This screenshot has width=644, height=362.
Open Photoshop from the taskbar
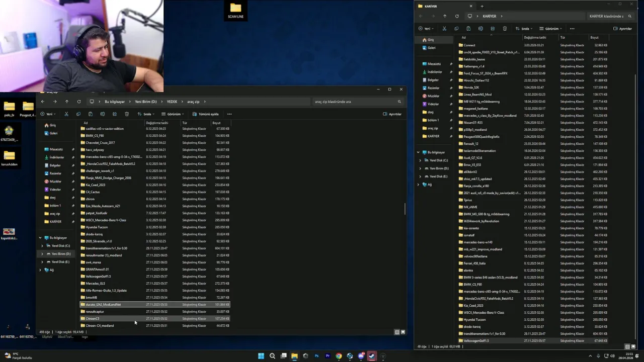tap(316, 356)
